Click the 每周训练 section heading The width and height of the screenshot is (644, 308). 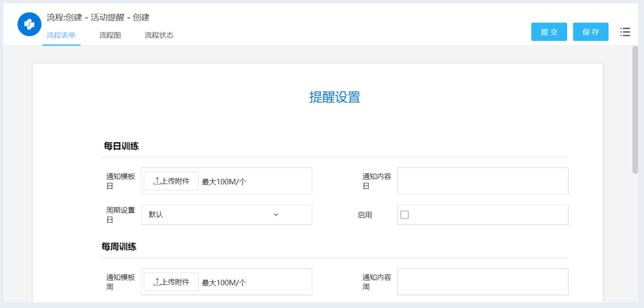pyautogui.click(x=119, y=247)
